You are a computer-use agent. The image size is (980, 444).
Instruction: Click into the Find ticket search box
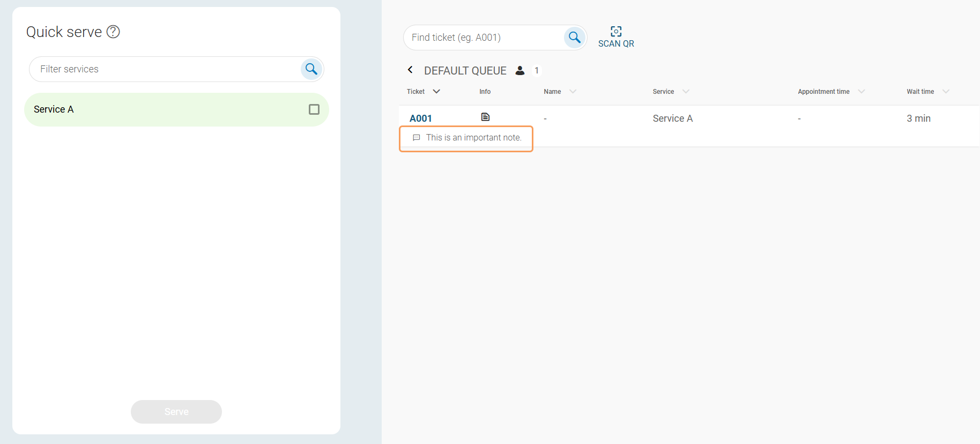482,38
